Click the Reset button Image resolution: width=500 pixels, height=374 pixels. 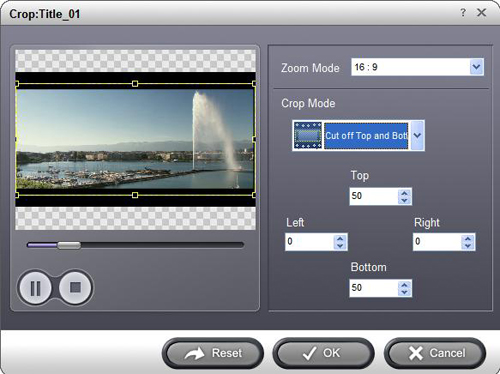[213, 353]
